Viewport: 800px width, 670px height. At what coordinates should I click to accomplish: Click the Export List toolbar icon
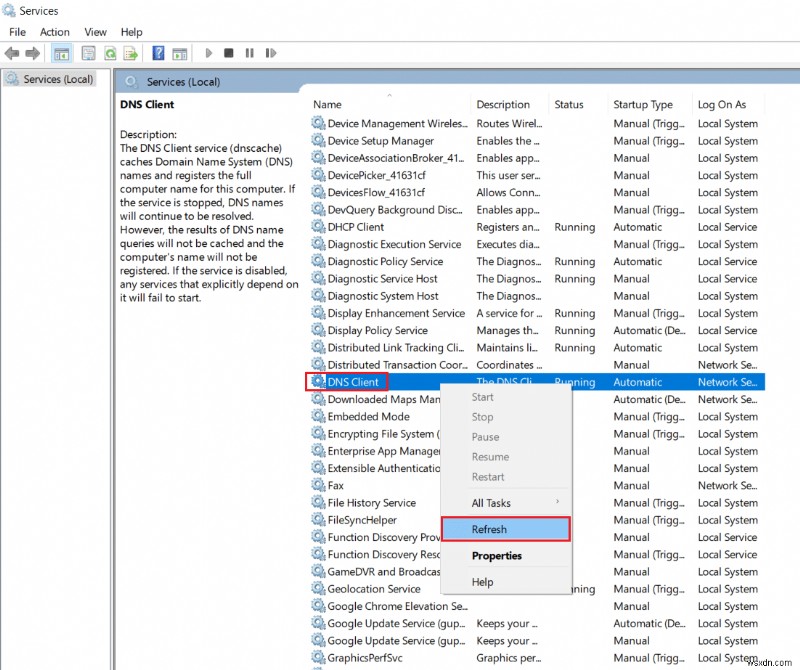click(x=133, y=53)
